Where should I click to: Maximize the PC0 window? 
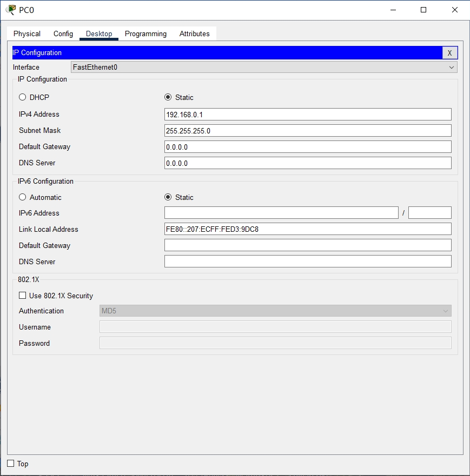click(423, 10)
